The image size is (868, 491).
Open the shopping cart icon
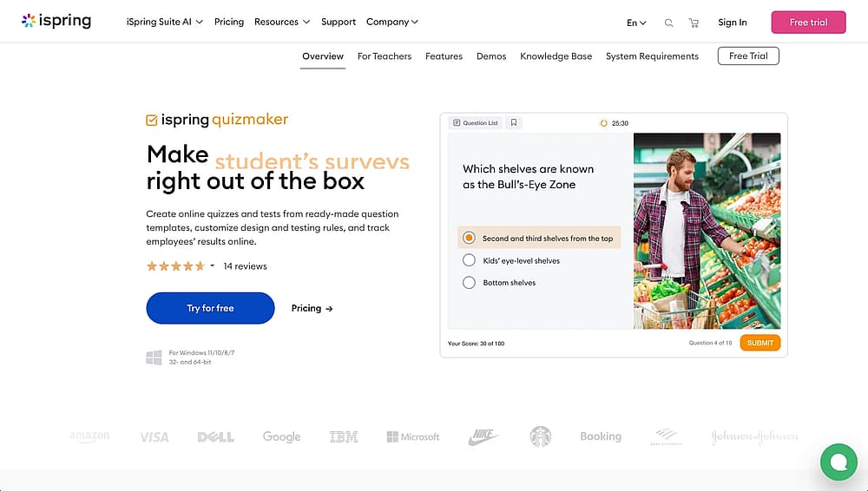pos(694,23)
